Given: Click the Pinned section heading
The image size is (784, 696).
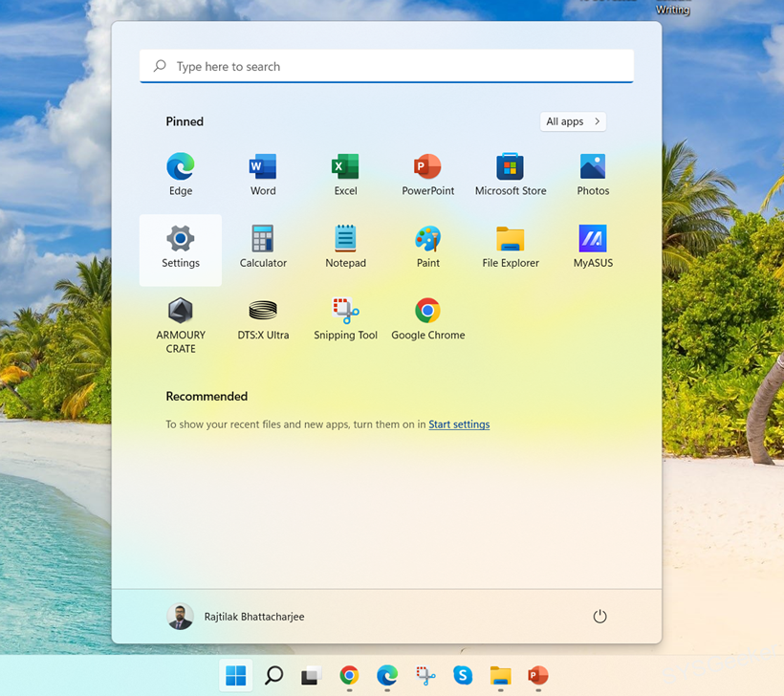Looking at the screenshot, I should [185, 121].
